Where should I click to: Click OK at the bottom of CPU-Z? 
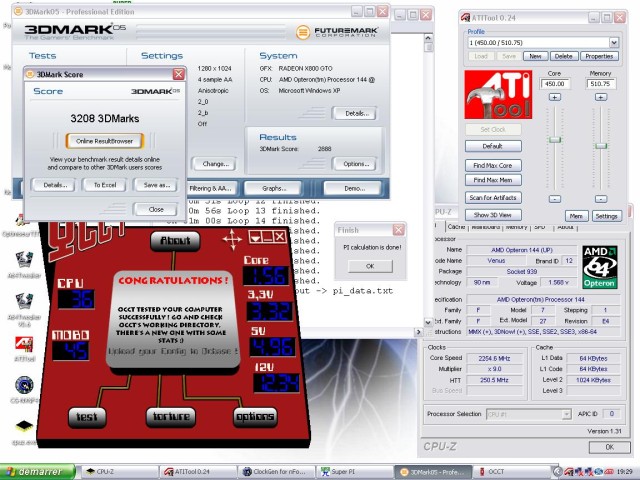[609, 447]
